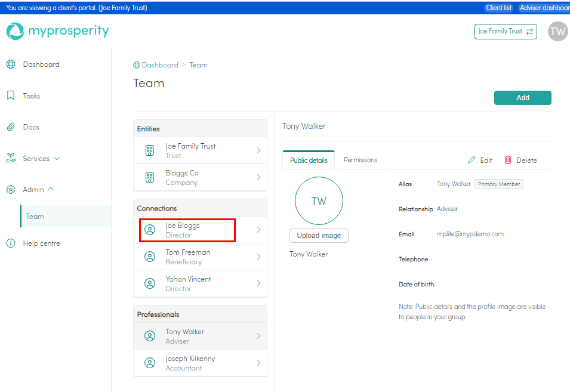Click the Tasks bookmark icon
The width and height of the screenshot is (570, 392).
click(11, 95)
